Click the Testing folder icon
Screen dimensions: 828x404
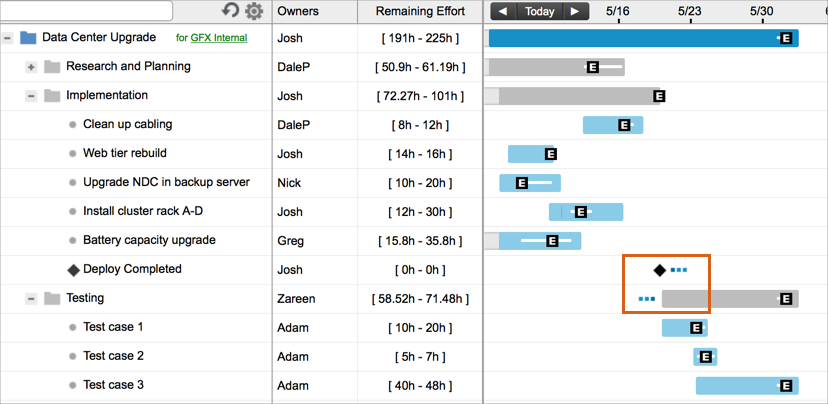click(x=52, y=298)
